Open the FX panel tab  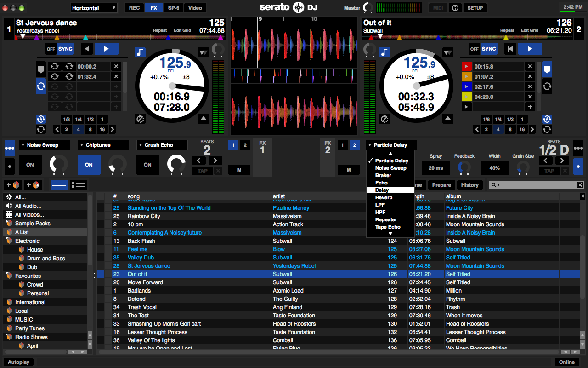point(153,8)
